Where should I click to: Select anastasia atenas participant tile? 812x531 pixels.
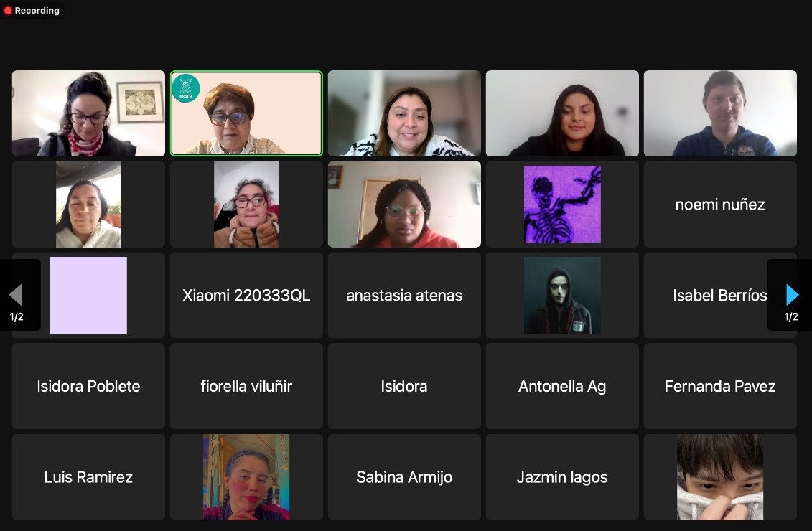pos(404,295)
